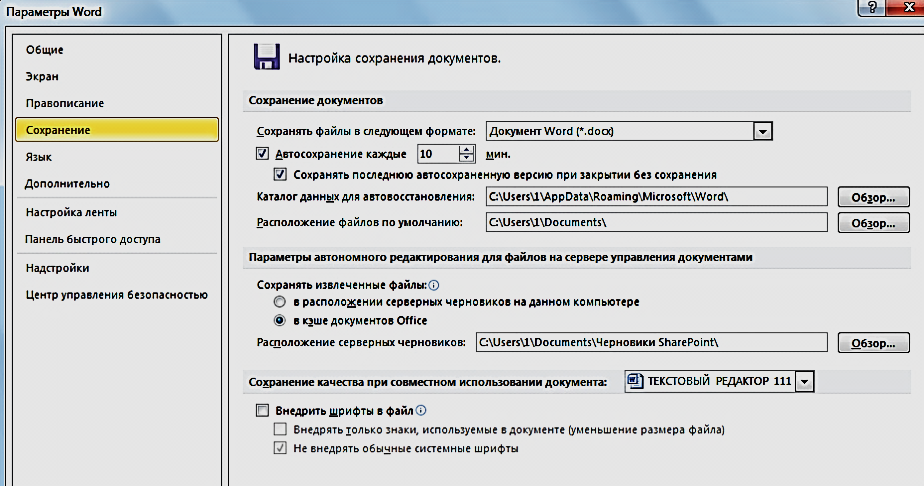This screenshot has width=924, height=486.
Task: Select the в расположении серверных черновиков radio option
Action: [x=280, y=302]
